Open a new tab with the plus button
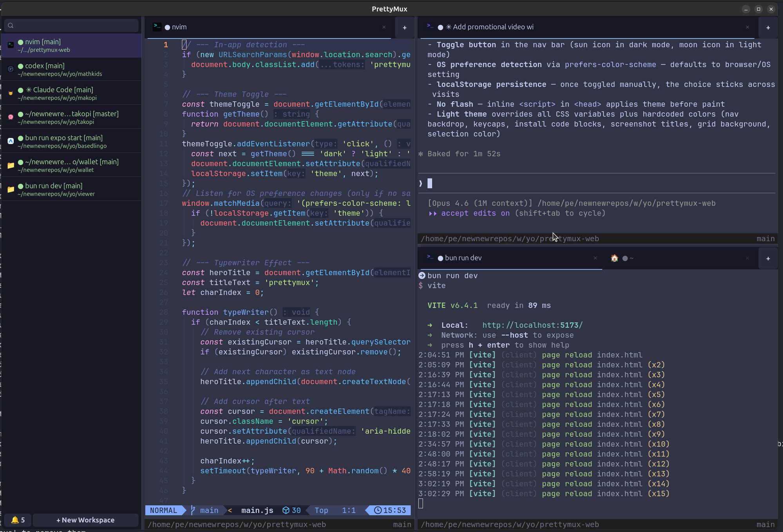Viewport: 783px width, 532px height. coord(404,27)
